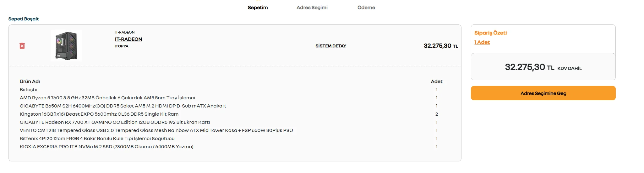Click the 1 Adet link
The width and height of the screenshot is (644, 173).
point(482,42)
